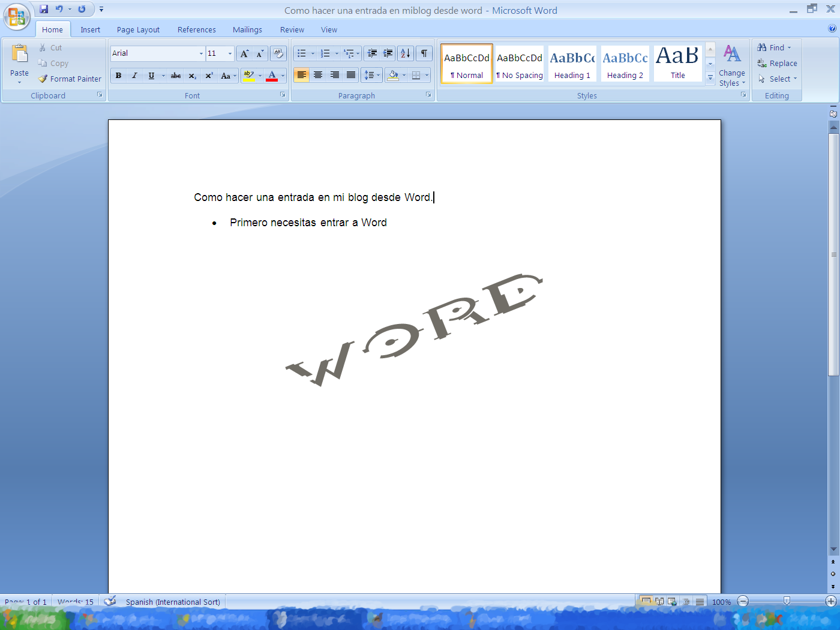Open the Find tool
Screen dimensions: 840x630
[774, 47]
